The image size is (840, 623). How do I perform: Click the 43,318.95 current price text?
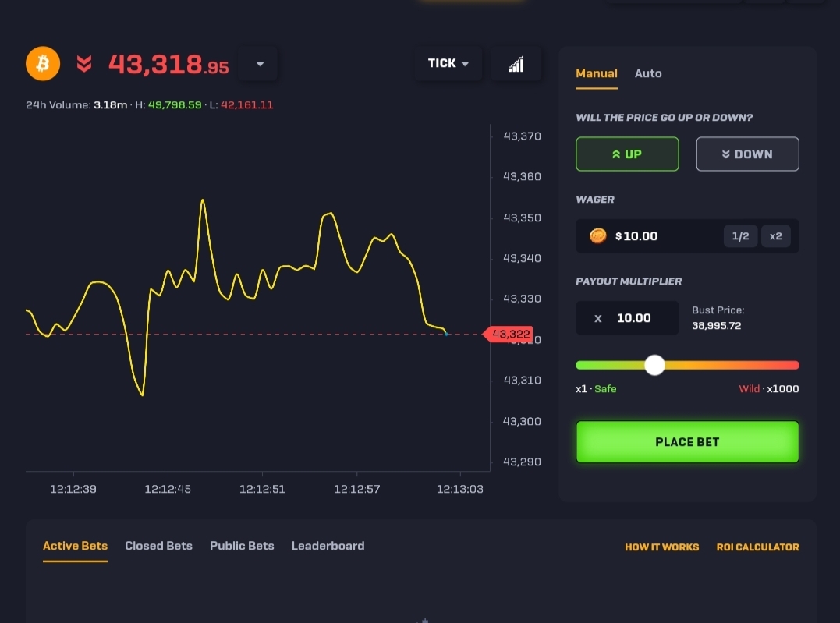pyautogui.click(x=168, y=64)
